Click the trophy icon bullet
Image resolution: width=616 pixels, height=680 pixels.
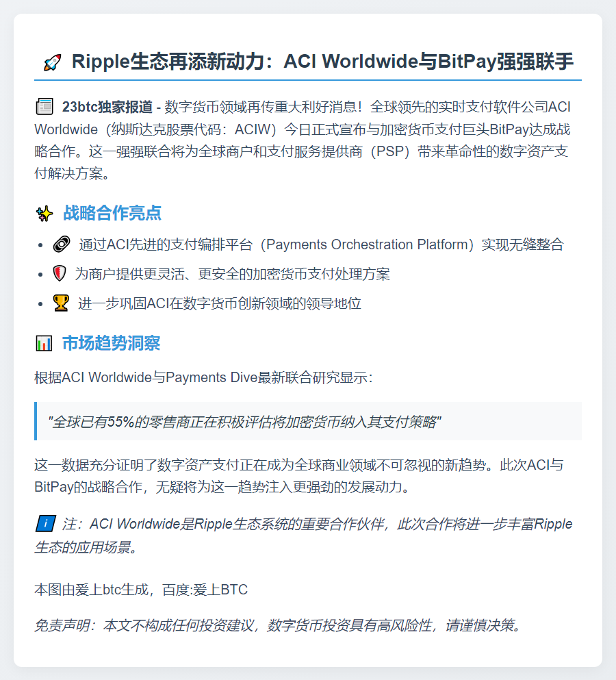click(61, 303)
